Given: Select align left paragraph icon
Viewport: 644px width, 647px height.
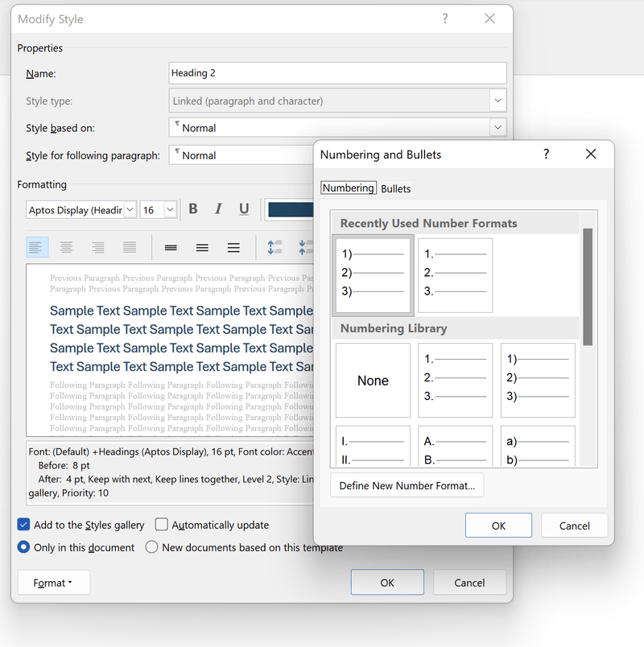Looking at the screenshot, I should (37, 247).
